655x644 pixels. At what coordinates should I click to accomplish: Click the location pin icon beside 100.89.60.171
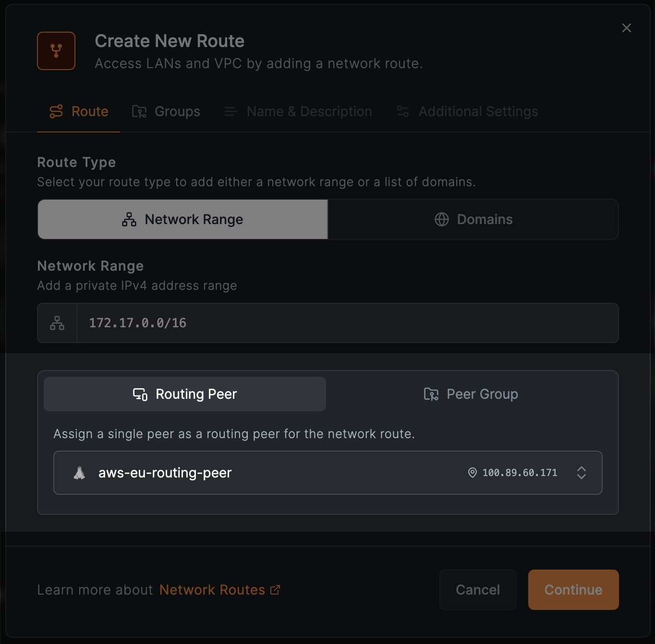pos(472,473)
